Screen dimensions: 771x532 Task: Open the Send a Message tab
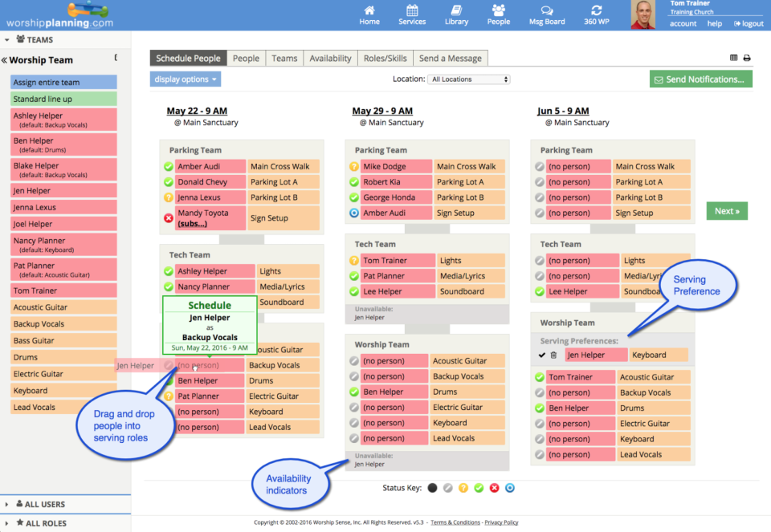click(451, 58)
